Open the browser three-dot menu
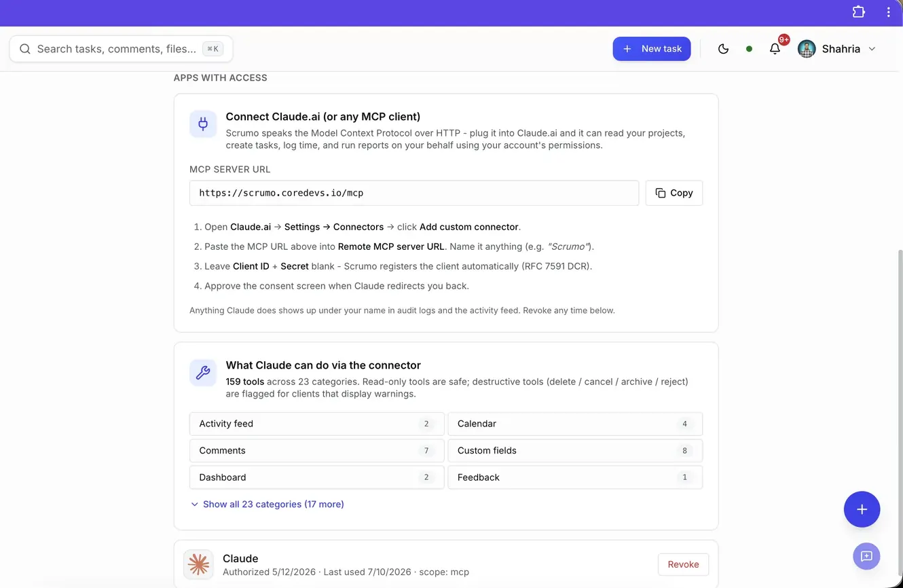The image size is (903, 588). point(888,12)
